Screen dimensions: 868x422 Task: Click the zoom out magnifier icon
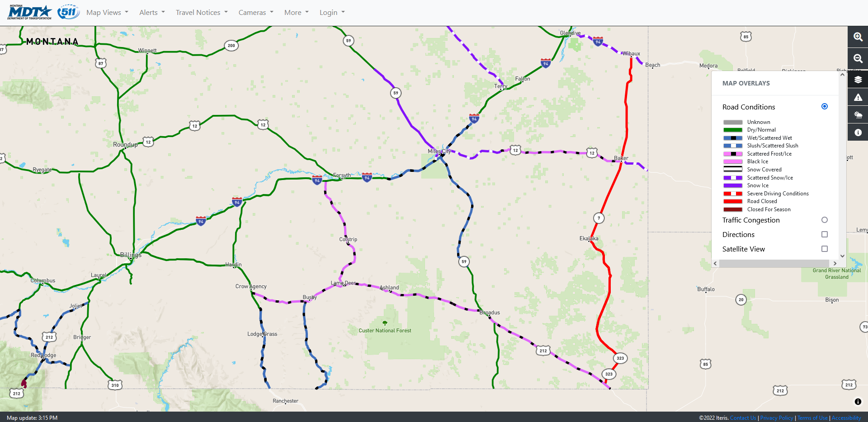coord(858,59)
